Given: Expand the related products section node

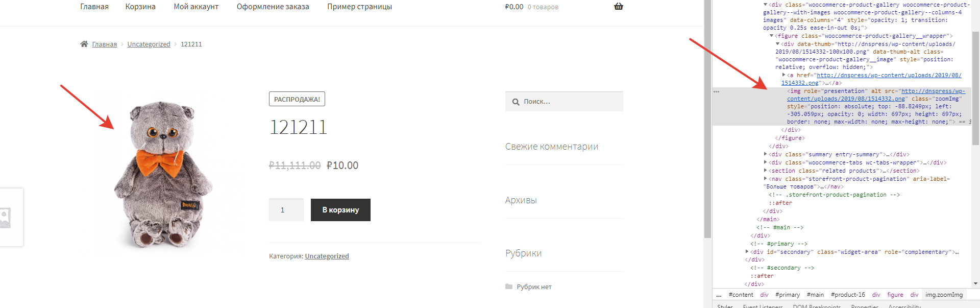Looking at the screenshot, I should [765, 171].
